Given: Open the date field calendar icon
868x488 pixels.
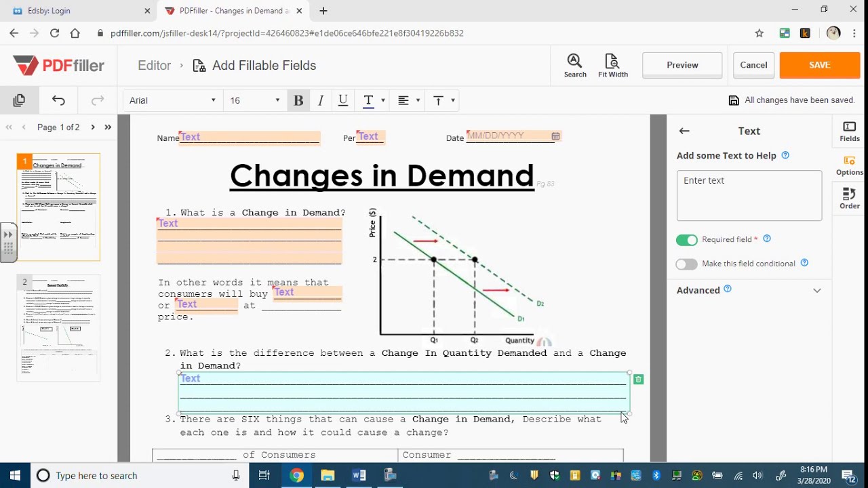Looking at the screenshot, I should [x=555, y=136].
